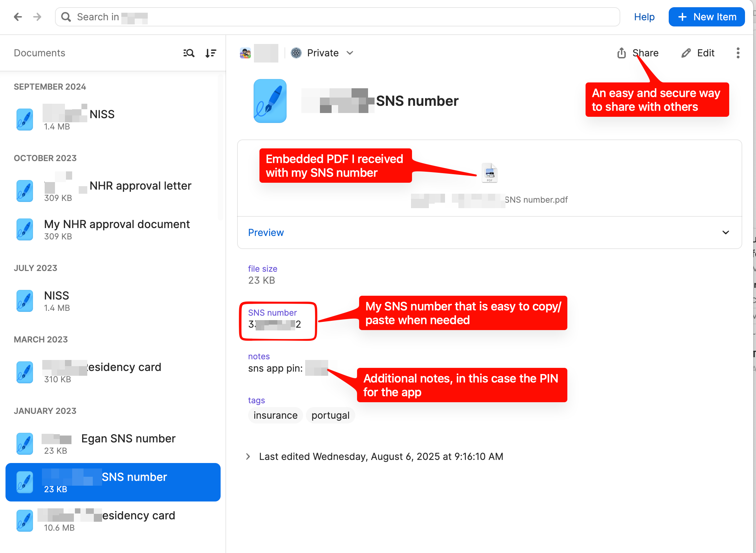
Task: Open the list search filter icon
Action: click(x=189, y=53)
